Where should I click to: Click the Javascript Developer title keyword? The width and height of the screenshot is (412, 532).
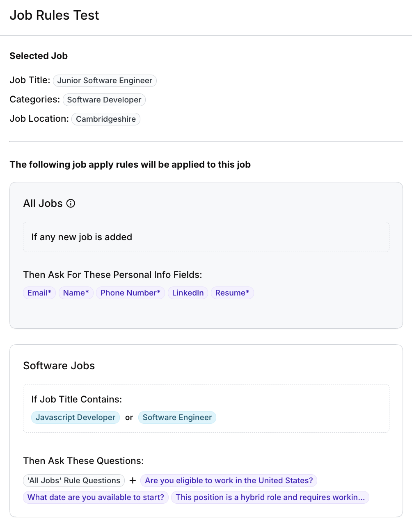point(76,418)
